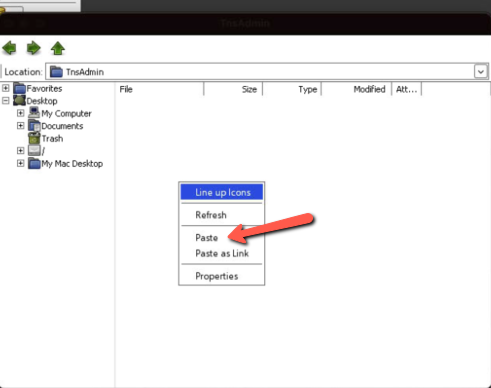Select the My Mac Desktop folder icon

[x=34, y=163]
